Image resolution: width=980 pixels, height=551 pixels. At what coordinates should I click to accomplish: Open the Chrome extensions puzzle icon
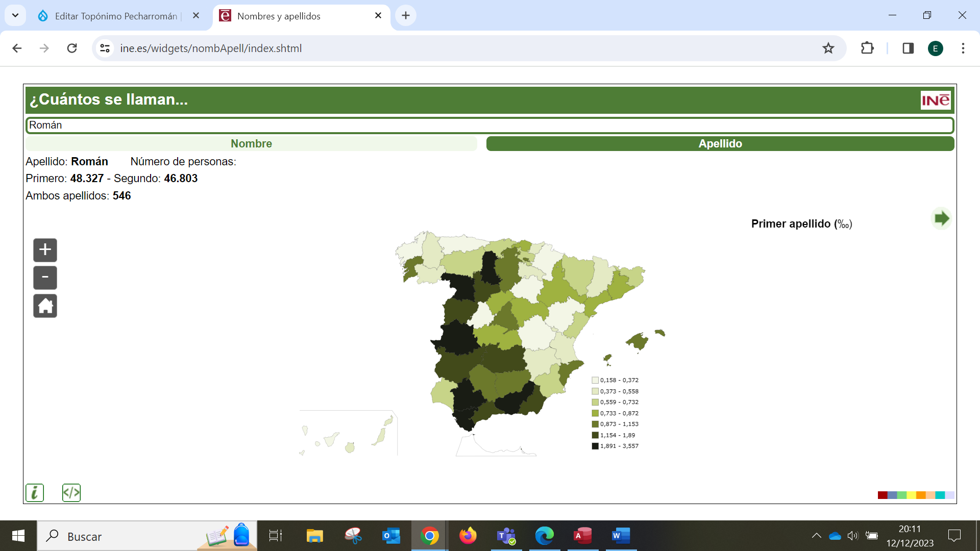point(867,48)
